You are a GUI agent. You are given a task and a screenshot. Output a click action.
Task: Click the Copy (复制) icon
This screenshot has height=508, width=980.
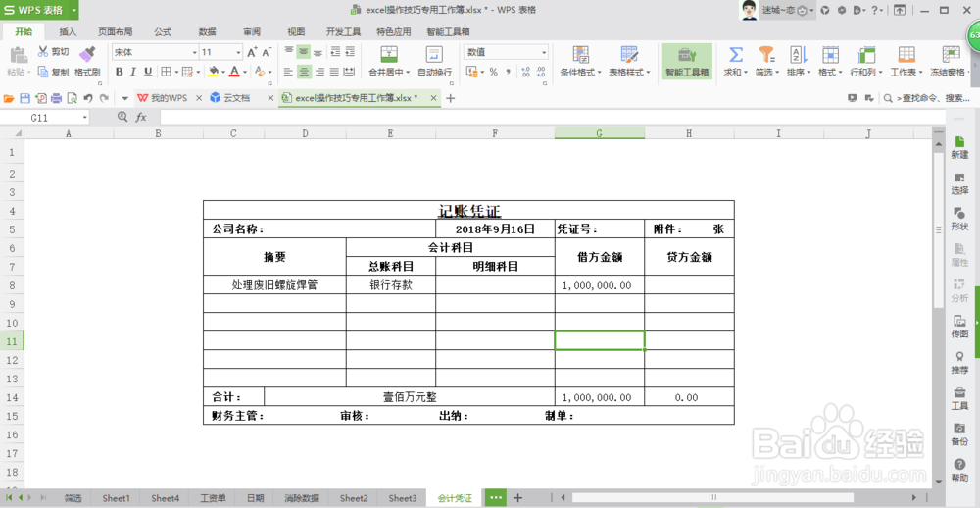tap(43, 72)
